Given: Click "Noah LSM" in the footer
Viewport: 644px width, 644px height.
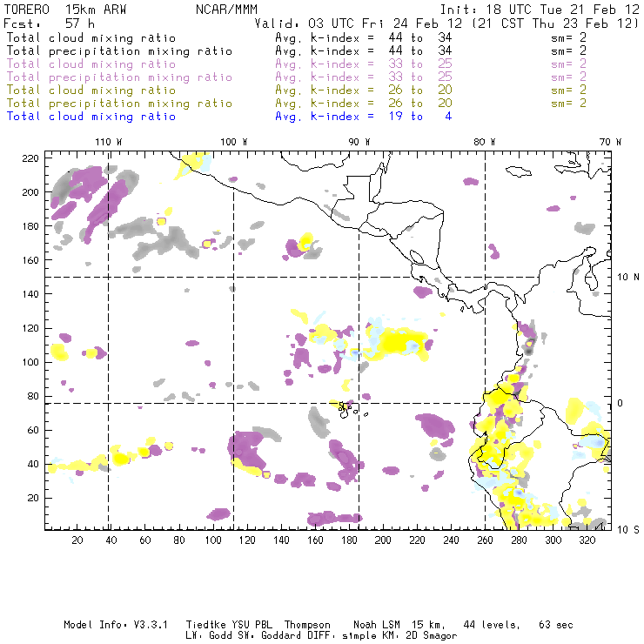Looking at the screenshot, I should [x=377, y=625].
